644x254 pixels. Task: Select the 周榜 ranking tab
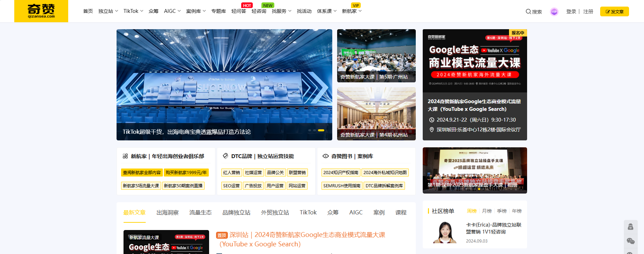coord(472,211)
